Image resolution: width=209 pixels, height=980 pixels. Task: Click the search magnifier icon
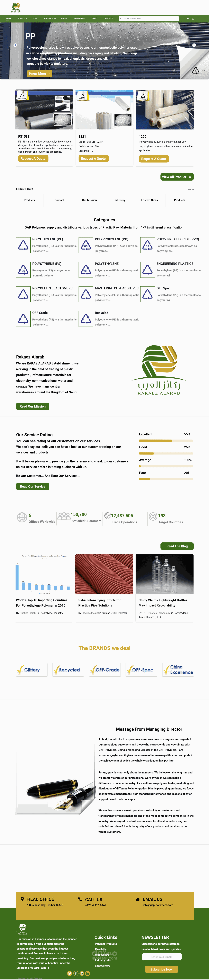[121, 19]
